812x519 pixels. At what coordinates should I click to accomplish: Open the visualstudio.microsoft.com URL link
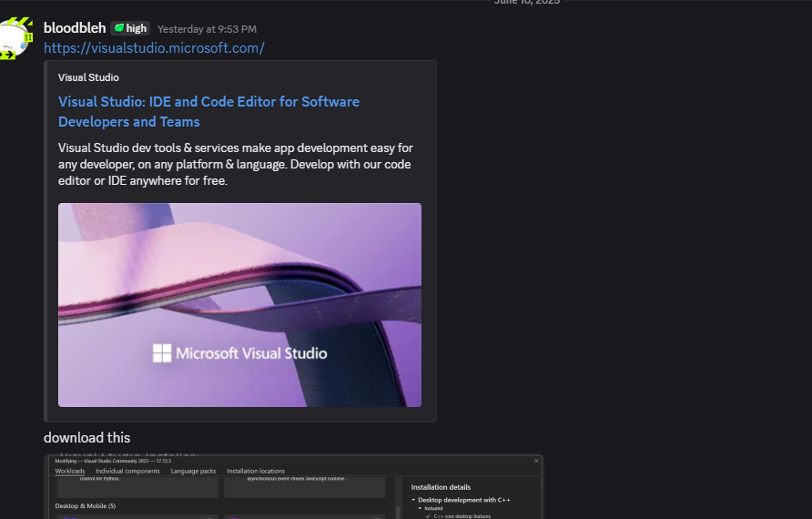[x=155, y=48]
